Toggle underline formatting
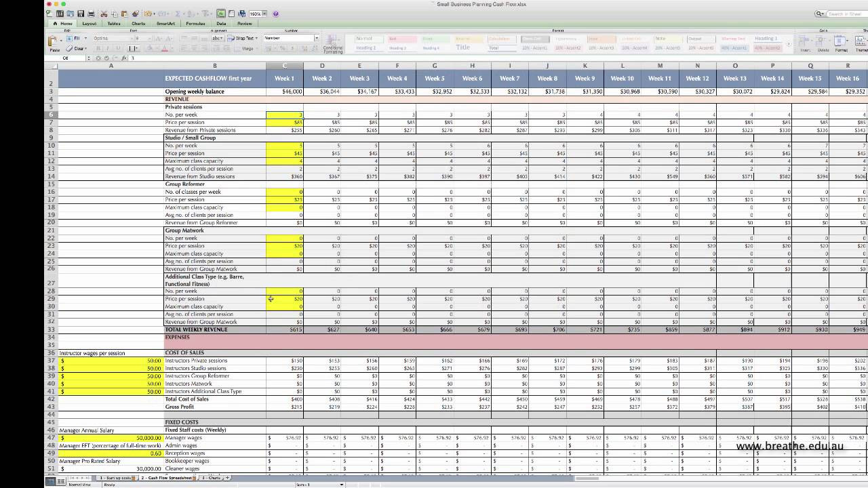Screen dimensions: 868x488 click(x=117, y=48)
